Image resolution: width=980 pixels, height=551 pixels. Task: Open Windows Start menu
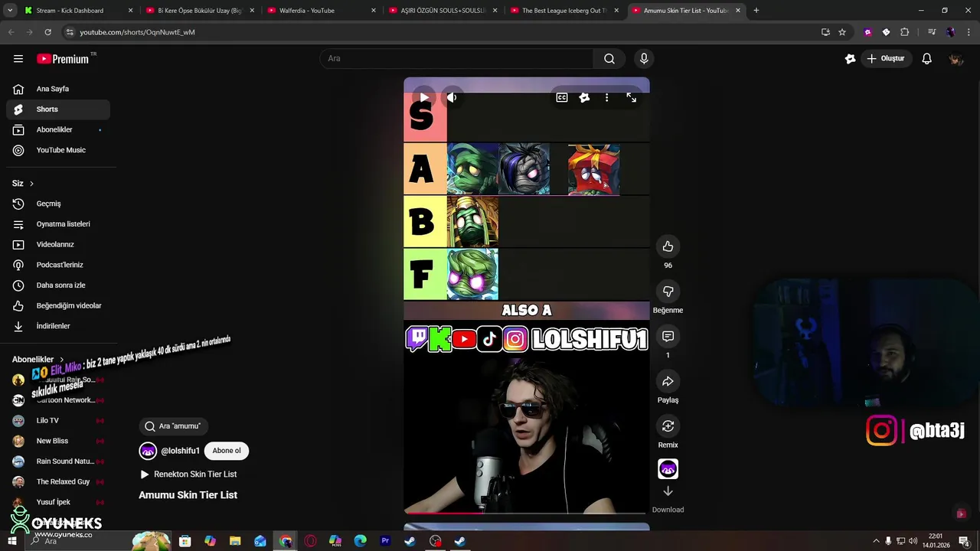coord(11,541)
